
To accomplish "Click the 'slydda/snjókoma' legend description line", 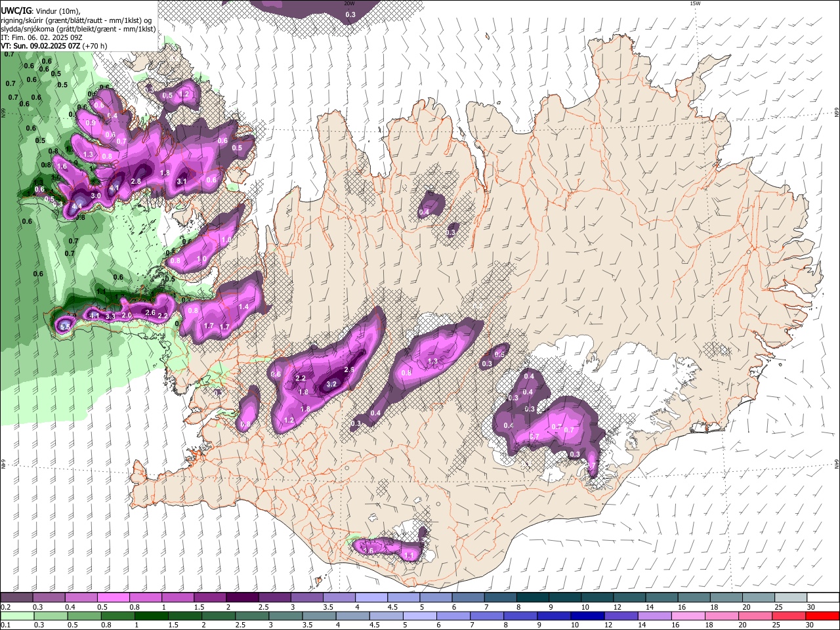I will pos(78,29).
